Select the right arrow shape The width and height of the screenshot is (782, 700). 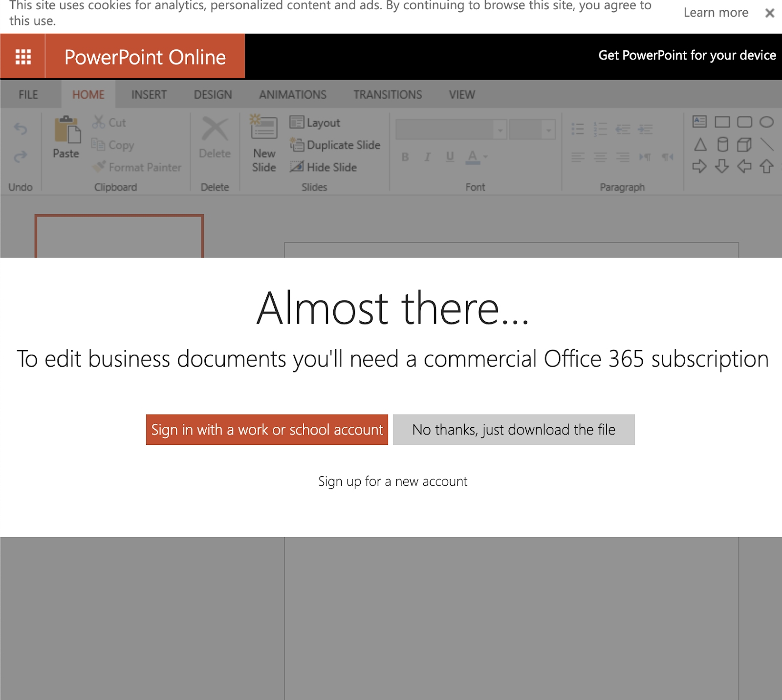point(700,167)
